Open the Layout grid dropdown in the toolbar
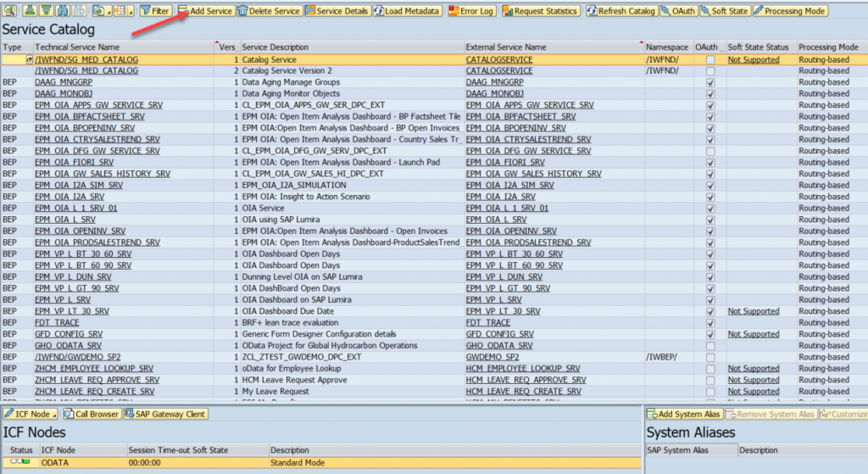The width and height of the screenshot is (868, 474). (124, 10)
